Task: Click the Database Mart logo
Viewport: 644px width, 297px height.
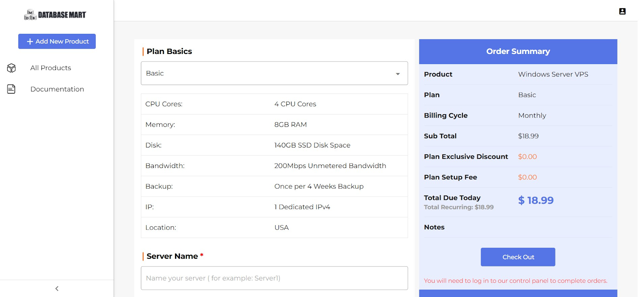Action: point(55,15)
